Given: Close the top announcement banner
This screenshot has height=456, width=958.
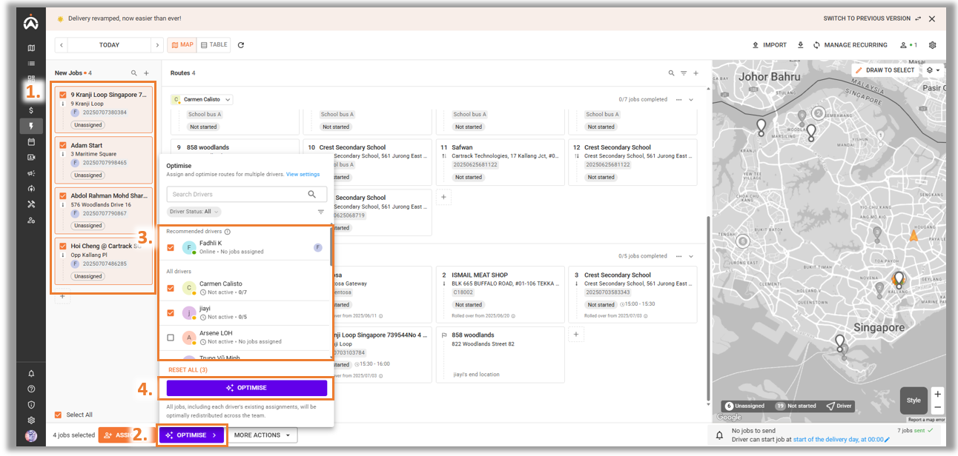Looking at the screenshot, I should [932, 19].
